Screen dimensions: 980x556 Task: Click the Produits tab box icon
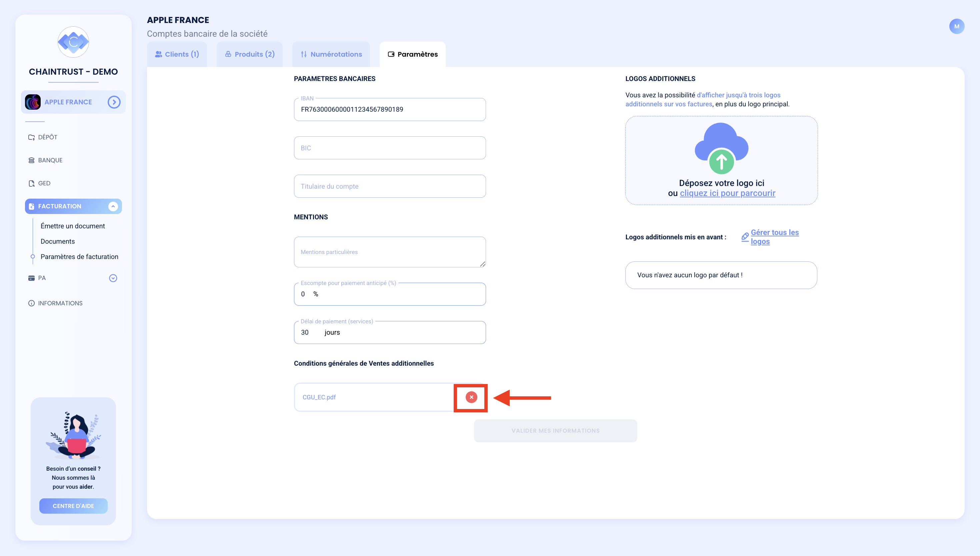(x=228, y=54)
